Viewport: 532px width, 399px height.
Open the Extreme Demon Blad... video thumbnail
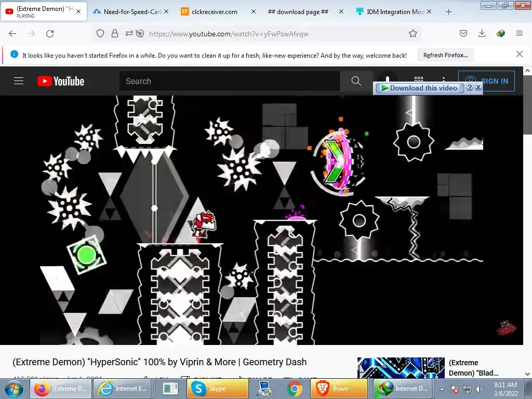click(x=401, y=368)
